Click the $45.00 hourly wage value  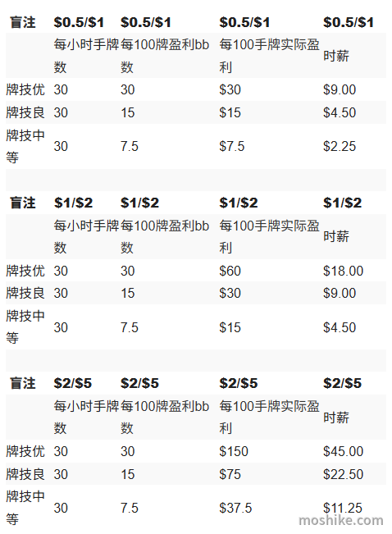[343, 452]
